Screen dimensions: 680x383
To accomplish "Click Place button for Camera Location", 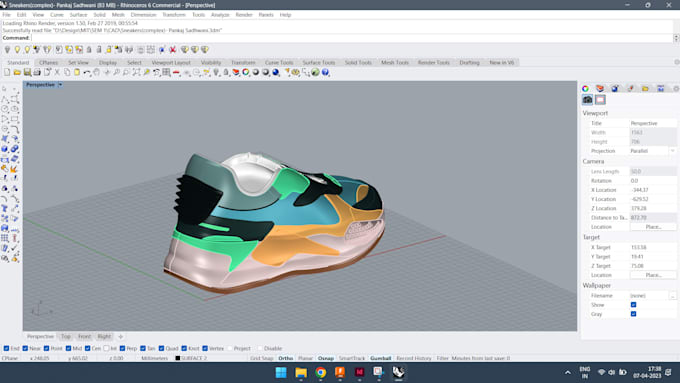I will 653,227.
